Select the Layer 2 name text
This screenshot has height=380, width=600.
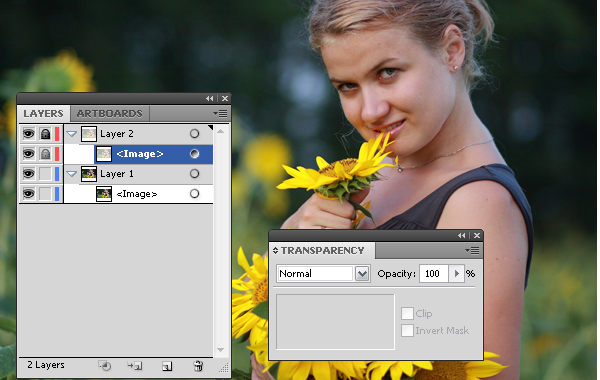tap(117, 134)
